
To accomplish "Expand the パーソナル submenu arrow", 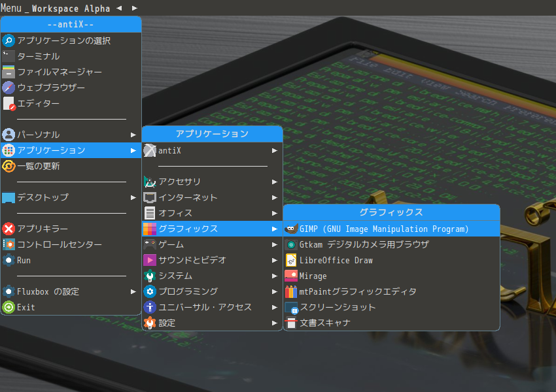I will pos(133,135).
